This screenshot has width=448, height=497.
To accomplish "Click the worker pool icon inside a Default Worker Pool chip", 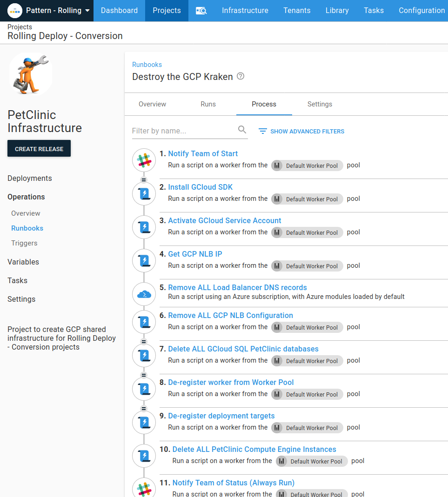I will coord(276,166).
